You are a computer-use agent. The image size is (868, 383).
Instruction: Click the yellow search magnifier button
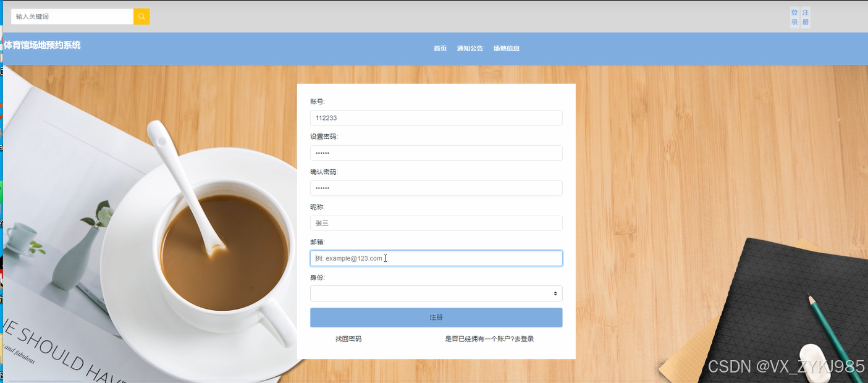pyautogui.click(x=141, y=17)
